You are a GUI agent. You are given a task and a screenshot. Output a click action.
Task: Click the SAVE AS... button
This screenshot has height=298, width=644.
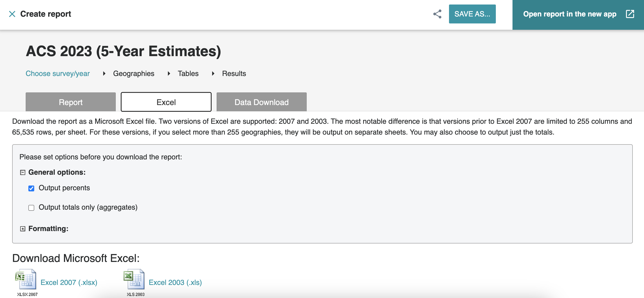(x=472, y=14)
